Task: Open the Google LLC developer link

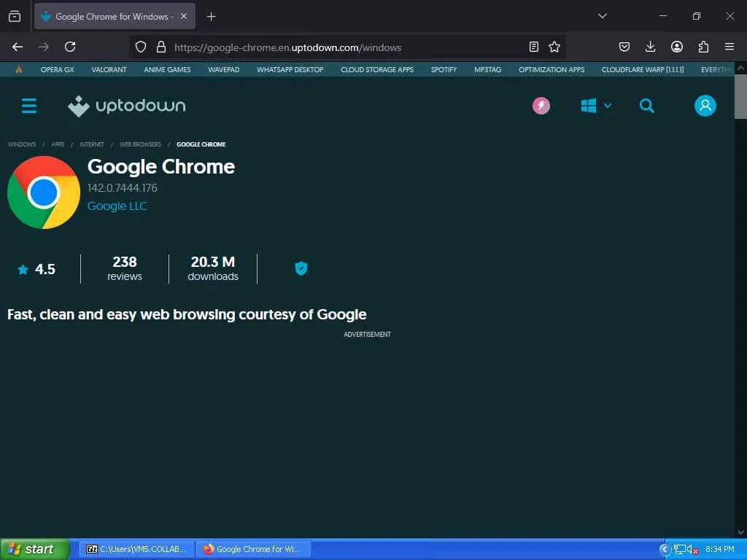Action: click(x=117, y=206)
